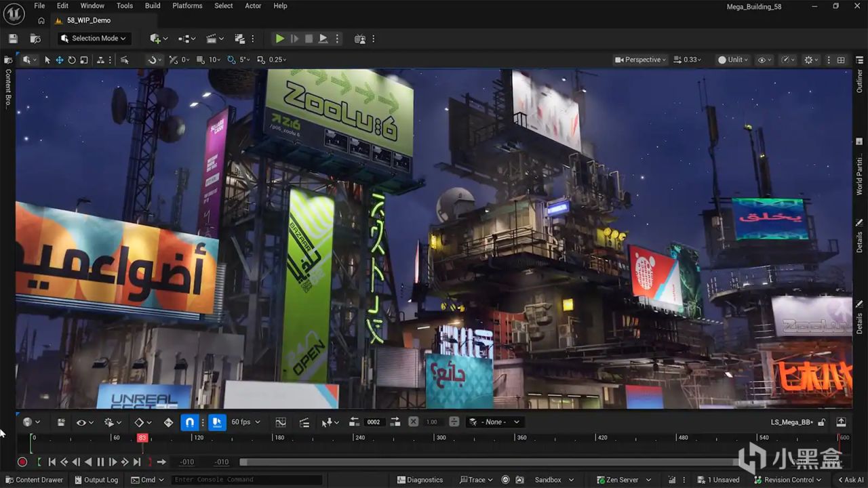This screenshot has width=868, height=488.
Task: Open the cinematics clapperboard menu
Action: click(214, 39)
